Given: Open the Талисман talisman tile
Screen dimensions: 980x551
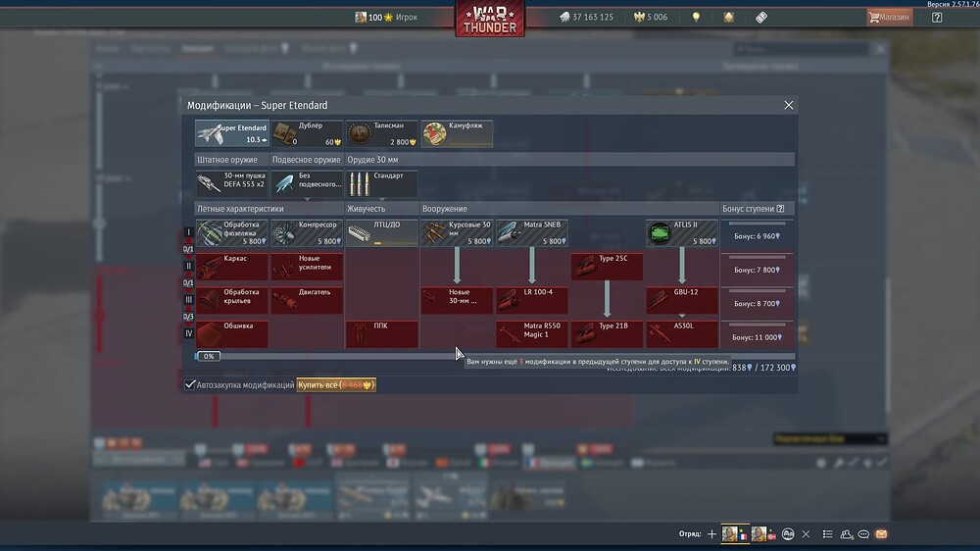Looking at the screenshot, I should click(382, 133).
